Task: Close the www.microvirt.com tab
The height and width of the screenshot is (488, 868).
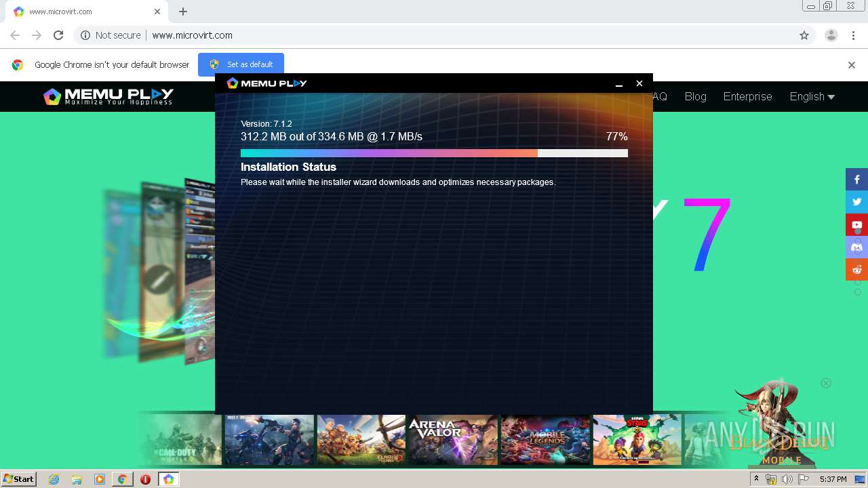Action: (x=157, y=12)
